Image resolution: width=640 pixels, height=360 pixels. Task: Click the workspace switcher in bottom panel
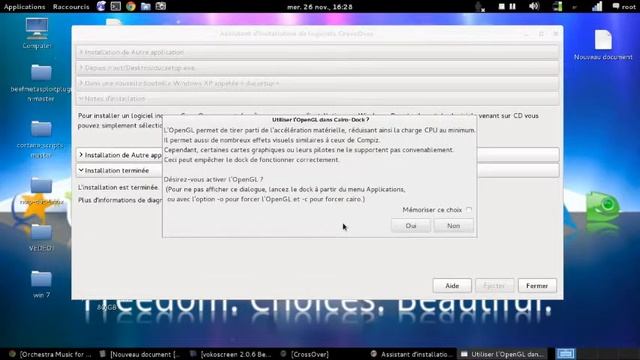click(566, 353)
